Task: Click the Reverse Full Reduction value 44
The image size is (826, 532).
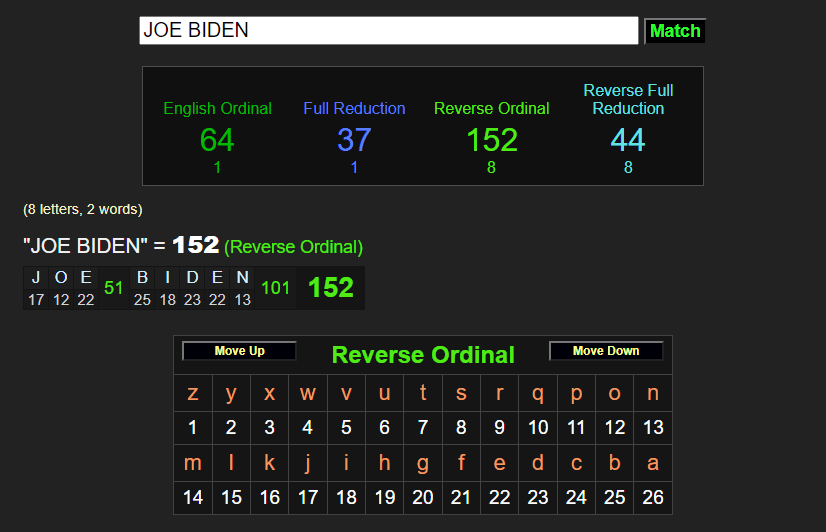Action: pyautogui.click(x=628, y=140)
